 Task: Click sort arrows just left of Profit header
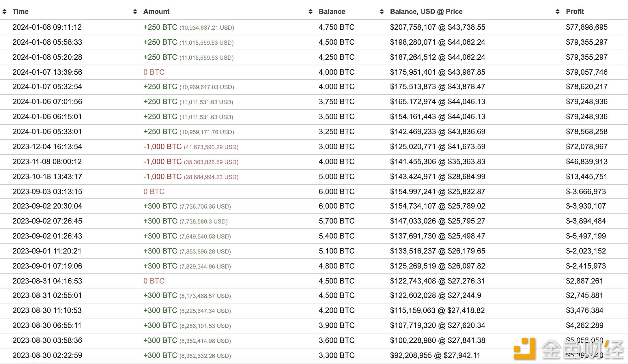point(558,12)
